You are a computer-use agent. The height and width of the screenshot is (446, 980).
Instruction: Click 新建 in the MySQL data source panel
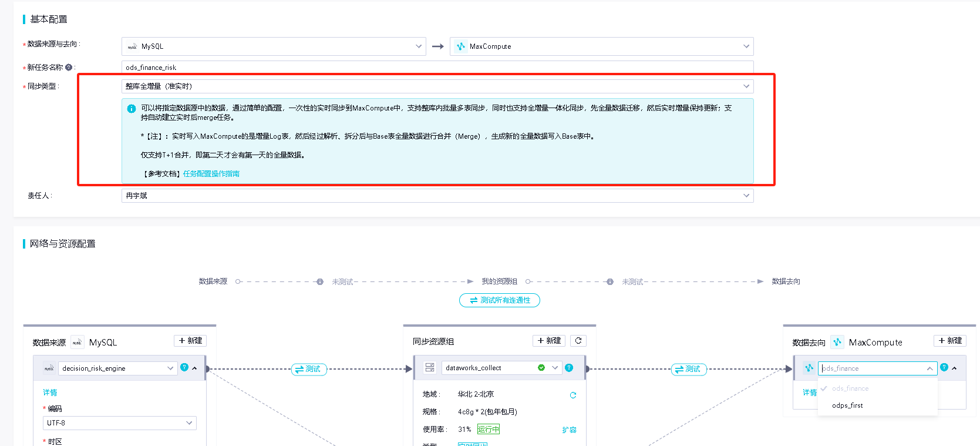tap(190, 341)
